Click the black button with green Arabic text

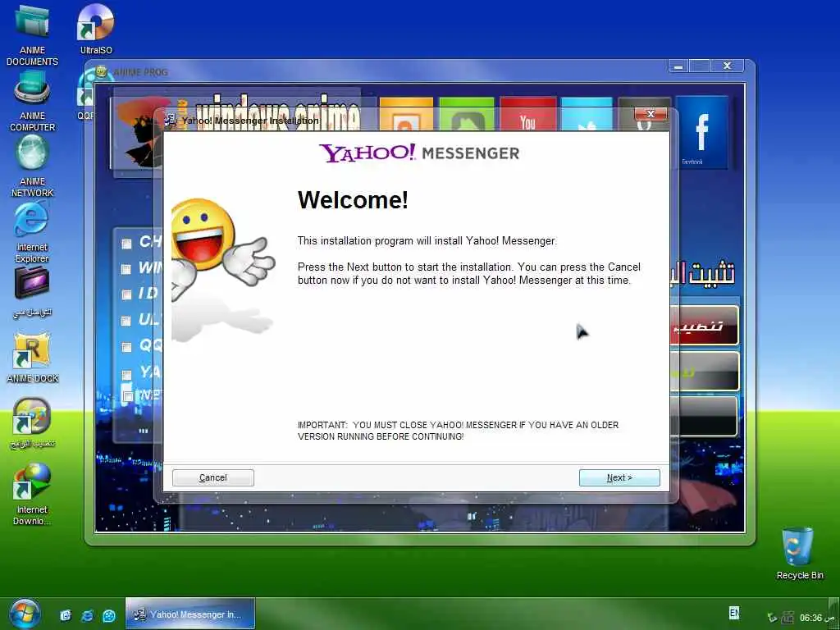click(x=705, y=372)
